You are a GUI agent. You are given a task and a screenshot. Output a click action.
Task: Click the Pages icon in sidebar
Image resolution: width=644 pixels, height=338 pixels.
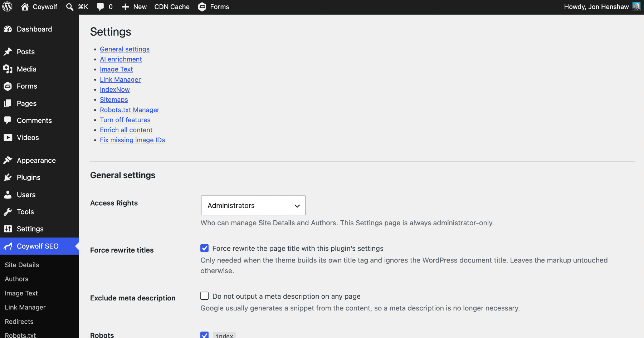pyautogui.click(x=8, y=103)
